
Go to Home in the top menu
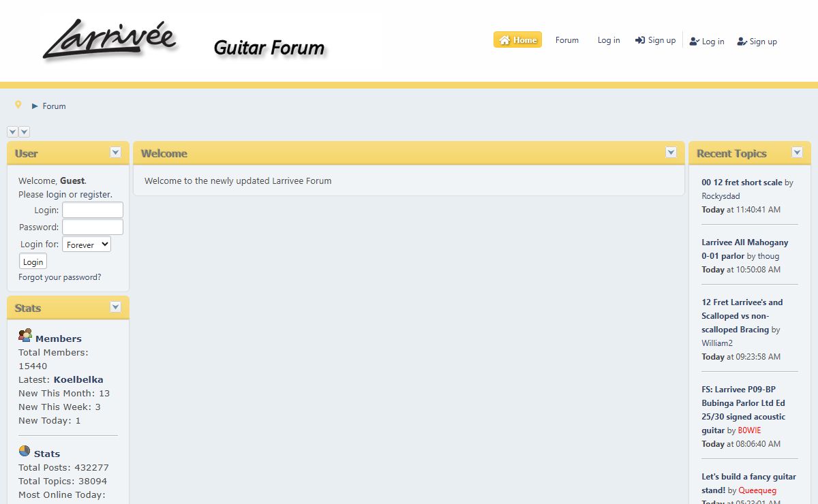[518, 40]
